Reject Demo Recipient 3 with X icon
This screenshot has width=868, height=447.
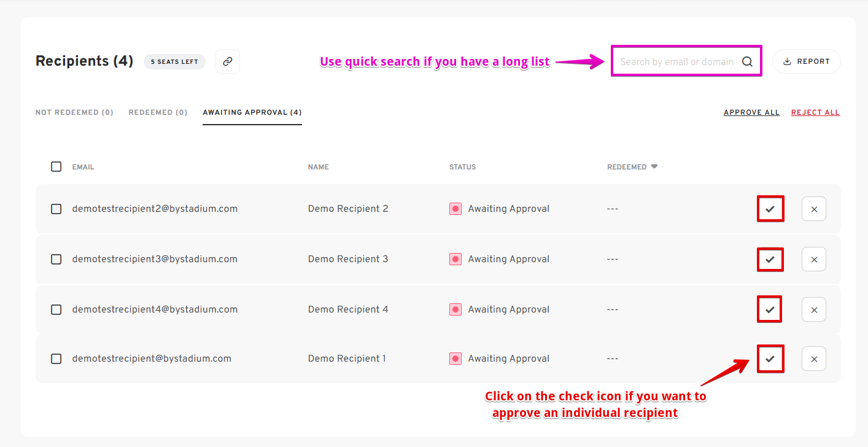(814, 259)
